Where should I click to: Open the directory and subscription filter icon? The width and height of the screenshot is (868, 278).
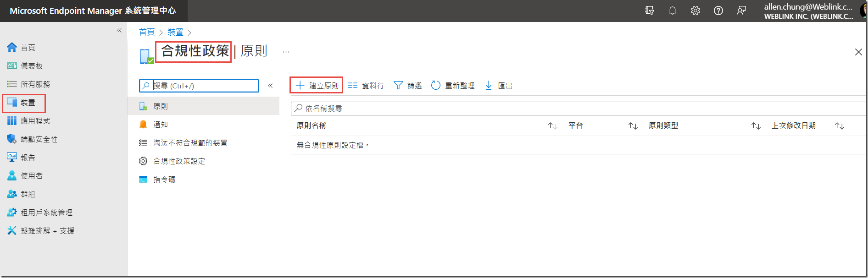[x=649, y=11]
